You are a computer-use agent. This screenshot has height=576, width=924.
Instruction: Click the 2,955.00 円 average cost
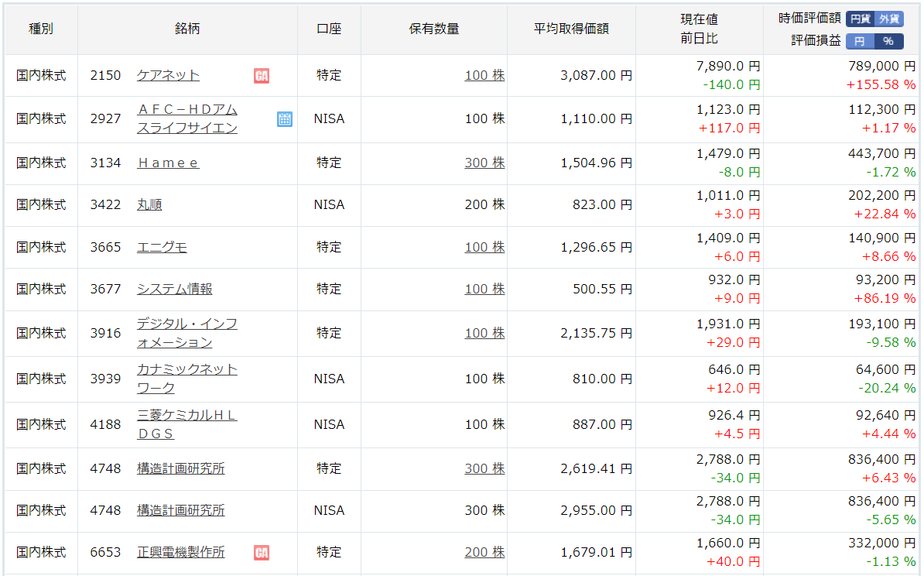click(597, 510)
